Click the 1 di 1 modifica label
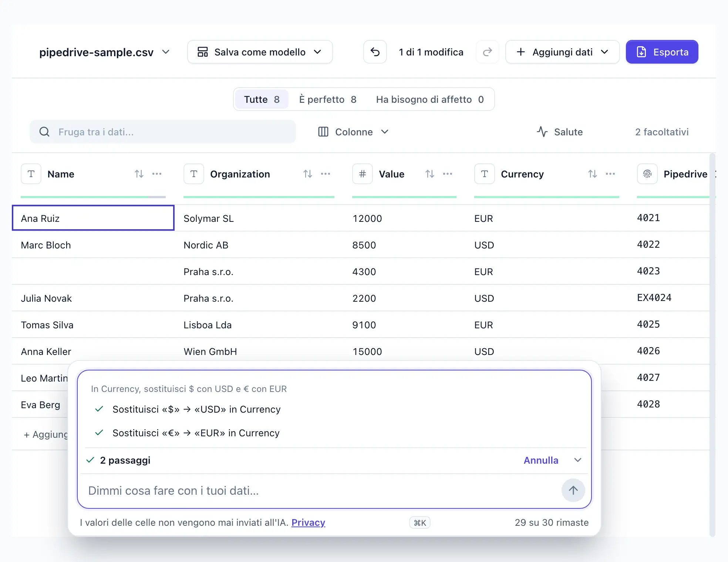Screen dimensions: 728x562 [431, 52]
